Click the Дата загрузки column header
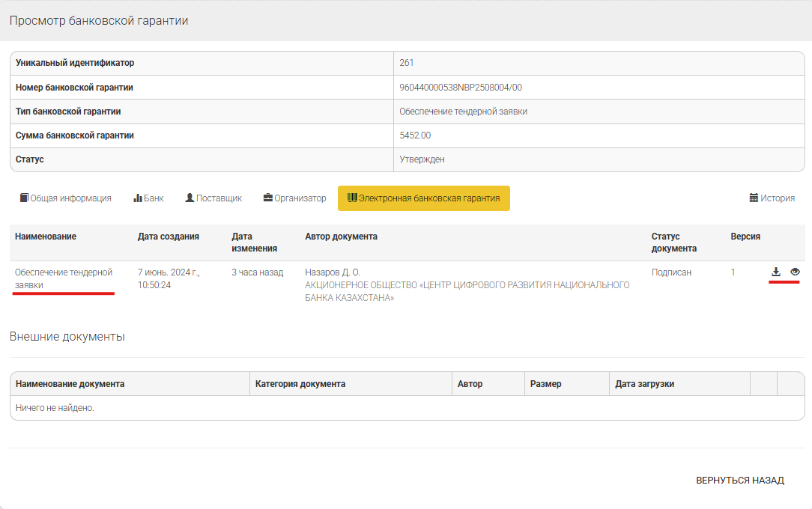This screenshot has height=509, width=812. (644, 384)
